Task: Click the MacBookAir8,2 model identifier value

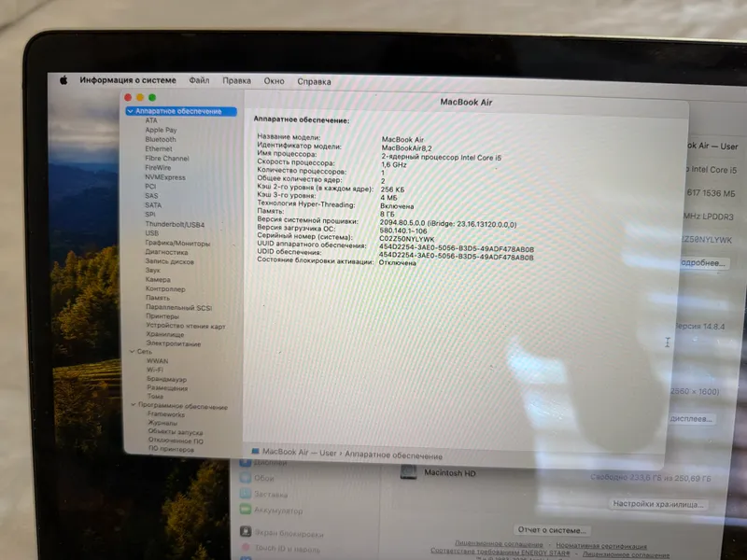Action: (x=406, y=148)
